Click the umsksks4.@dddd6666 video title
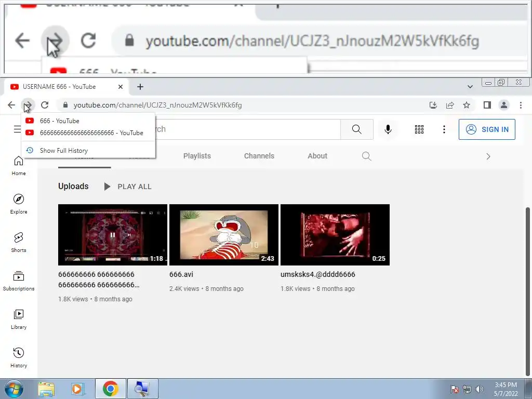The height and width of the screenshot is (399, 532). click(318, 274)
